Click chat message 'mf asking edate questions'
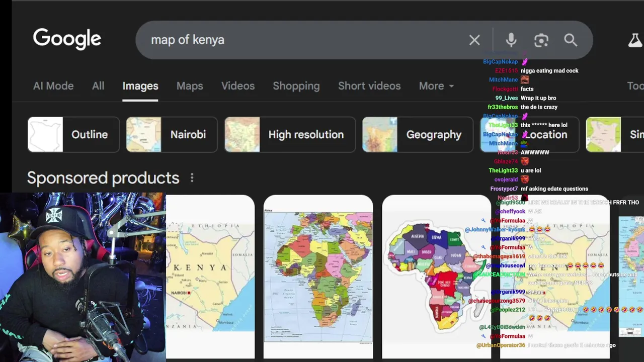 [554, 189]
